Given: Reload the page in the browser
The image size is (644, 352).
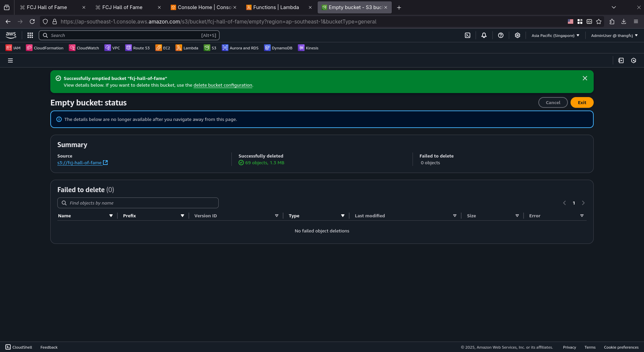Looking at the screenshot, I should click(x=32, y=21).
